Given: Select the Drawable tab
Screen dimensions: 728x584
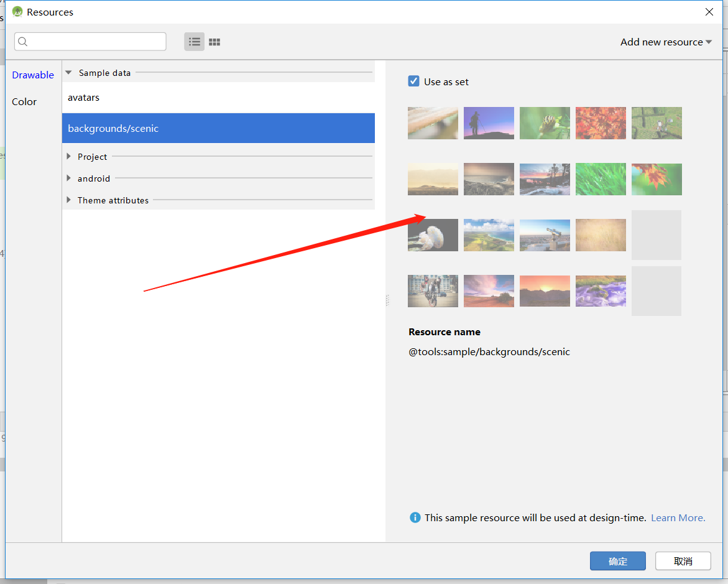Looking at the screenshot, I should tap(33, 75).
